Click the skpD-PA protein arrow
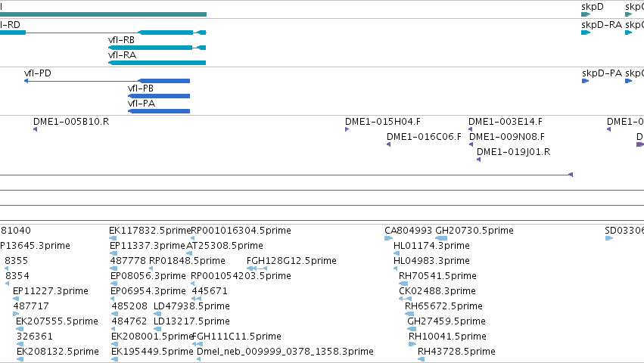Image resolution: width=644 pixels, height=363 pixels. (x=586, y=81)
